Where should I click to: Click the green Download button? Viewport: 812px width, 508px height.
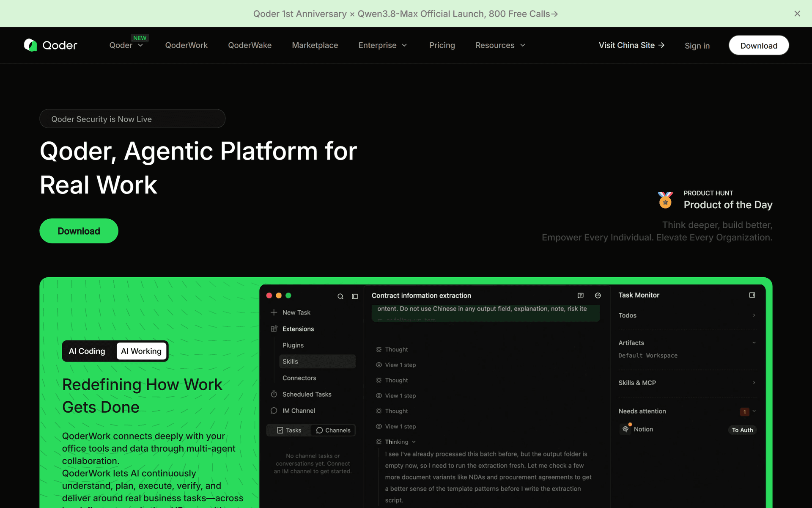pos(79,231)
